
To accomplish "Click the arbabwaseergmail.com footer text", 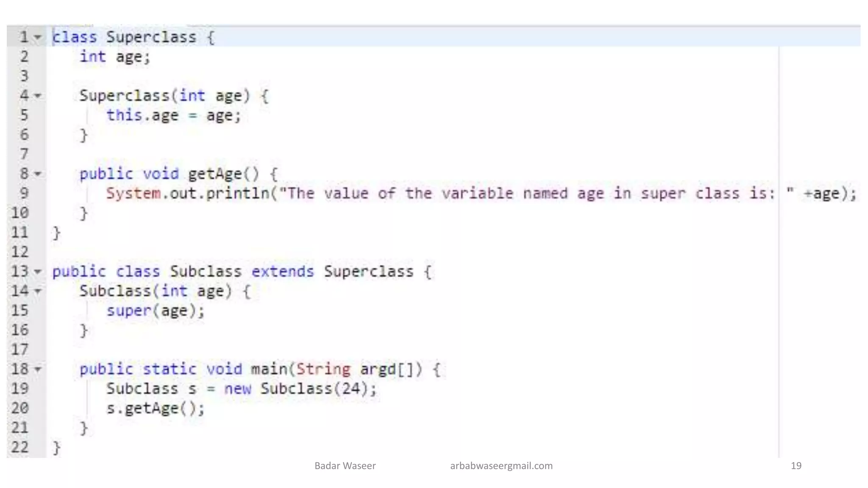I will pyautogui.click(x=501, y=466).
